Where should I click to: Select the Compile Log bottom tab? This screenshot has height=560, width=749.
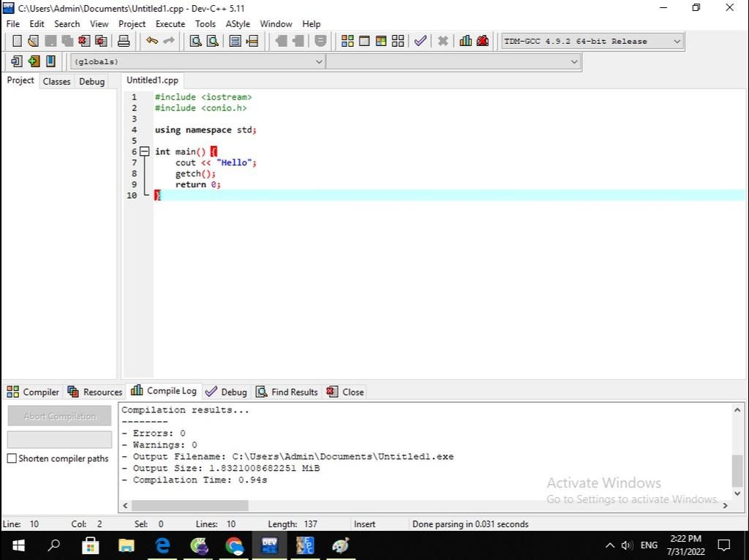164,391
